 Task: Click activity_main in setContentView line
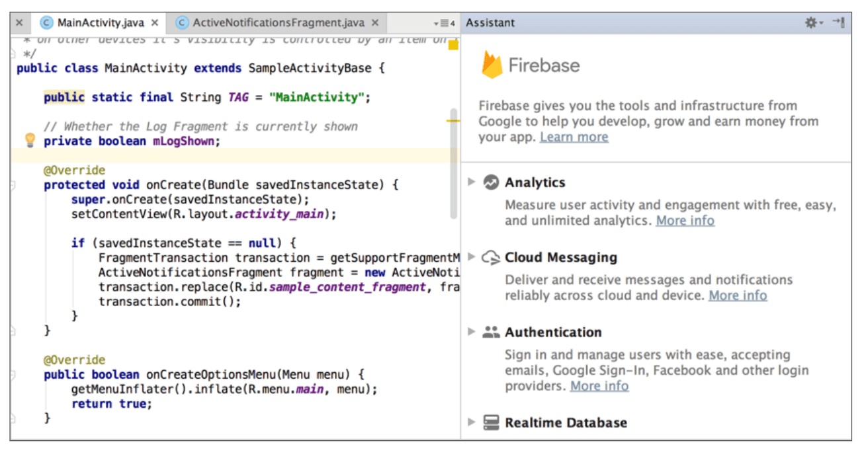point(279,215)
